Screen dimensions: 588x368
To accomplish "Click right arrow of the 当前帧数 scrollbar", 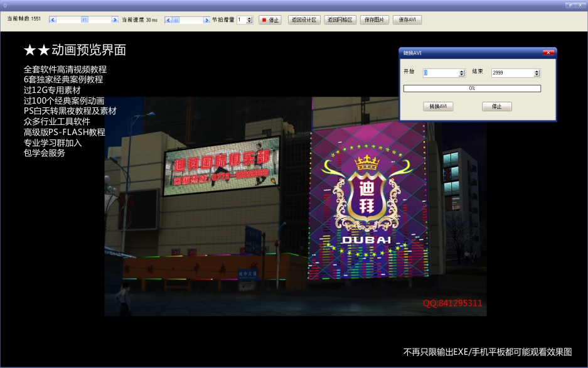I will click(x=115, y=20).
